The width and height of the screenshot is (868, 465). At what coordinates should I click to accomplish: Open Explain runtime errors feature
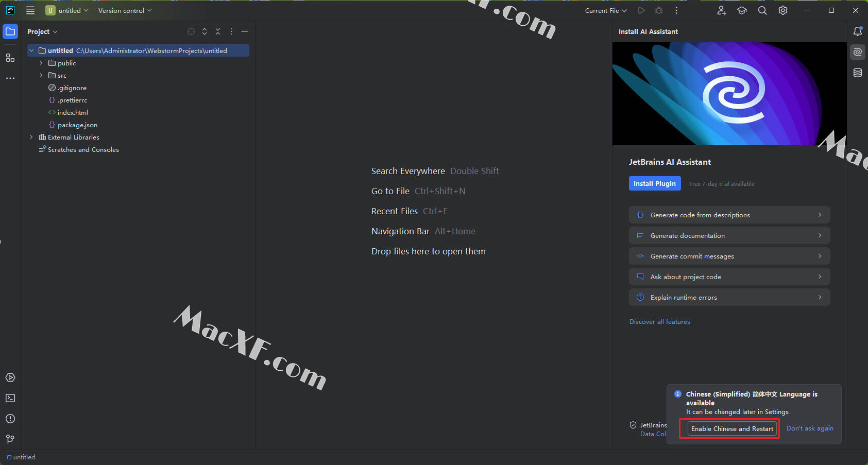(x=729, y=297)
